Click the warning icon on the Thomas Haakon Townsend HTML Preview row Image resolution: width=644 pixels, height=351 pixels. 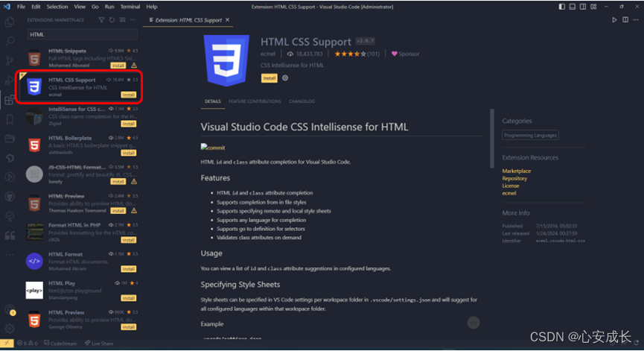(x=134, y=210)
